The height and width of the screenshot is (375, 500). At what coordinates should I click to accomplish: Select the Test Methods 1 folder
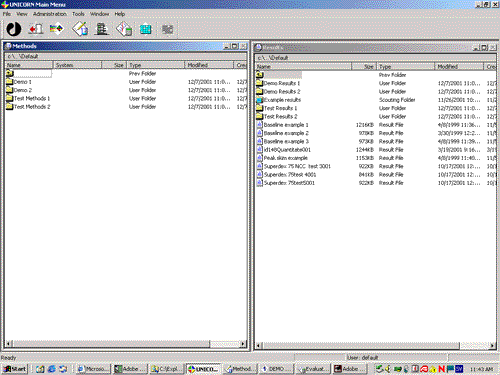pos(32,98)
